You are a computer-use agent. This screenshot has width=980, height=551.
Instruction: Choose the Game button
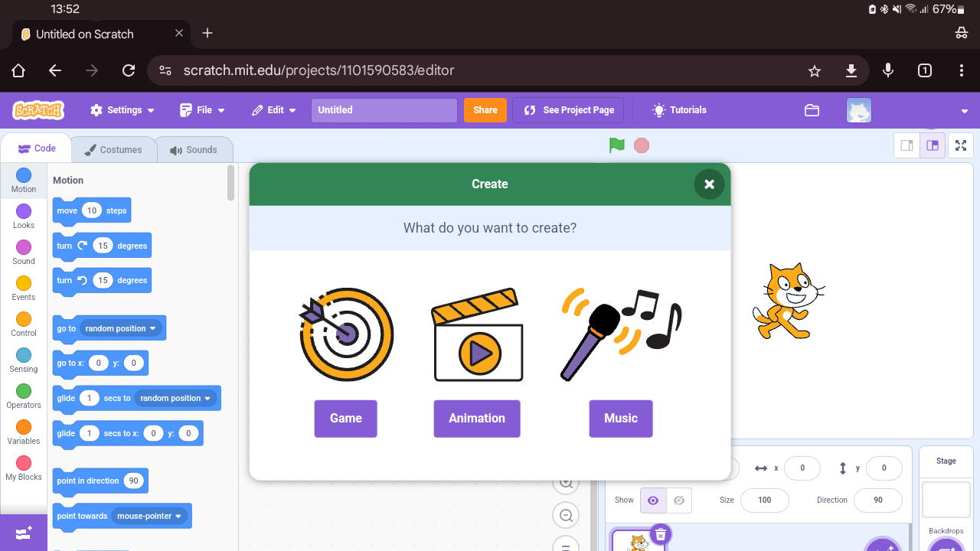pos(346,419)
